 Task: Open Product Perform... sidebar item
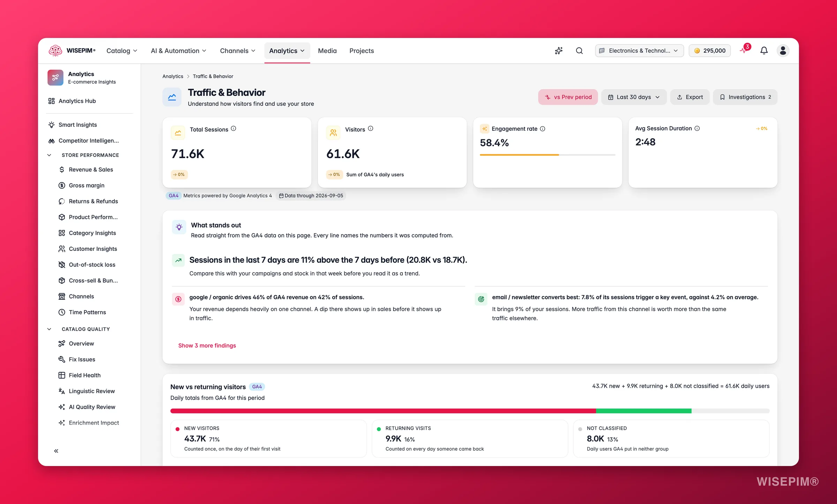[x=94, y=217]
